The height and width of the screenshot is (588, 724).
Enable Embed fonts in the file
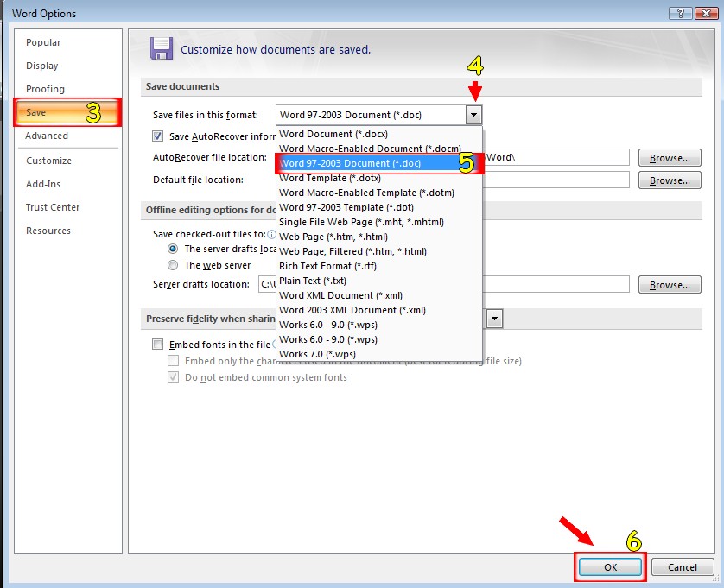[158, 345]
